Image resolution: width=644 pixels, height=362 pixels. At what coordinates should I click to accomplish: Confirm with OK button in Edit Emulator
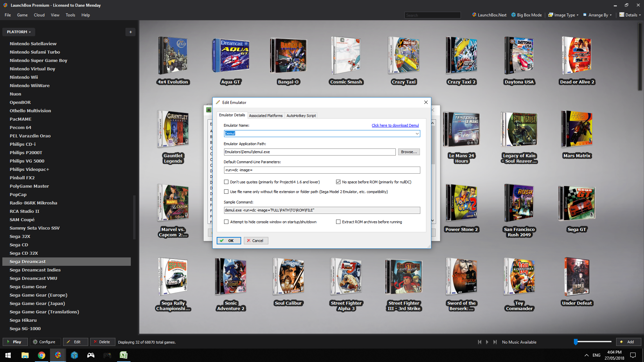point(229,241)
